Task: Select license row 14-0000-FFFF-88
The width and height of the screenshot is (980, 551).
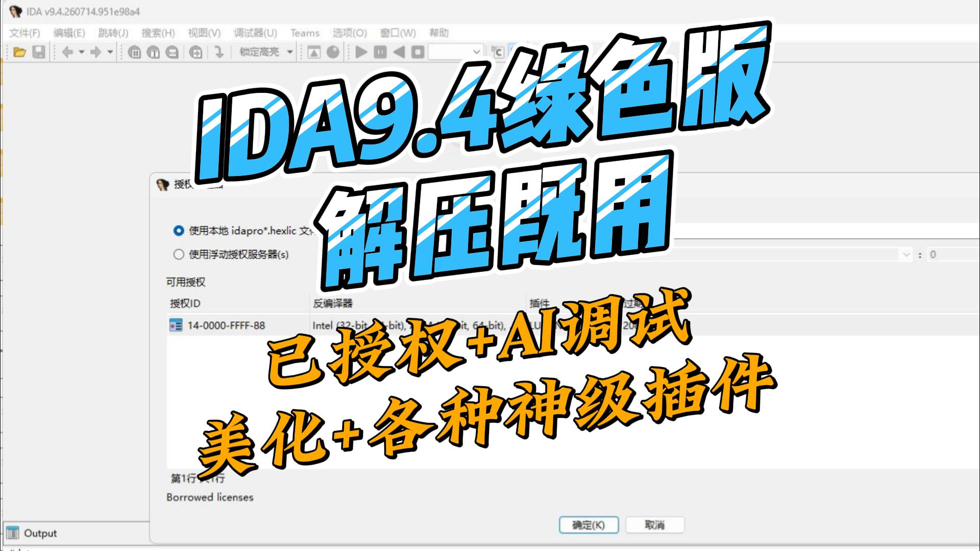Action: (x=573, y=325)
